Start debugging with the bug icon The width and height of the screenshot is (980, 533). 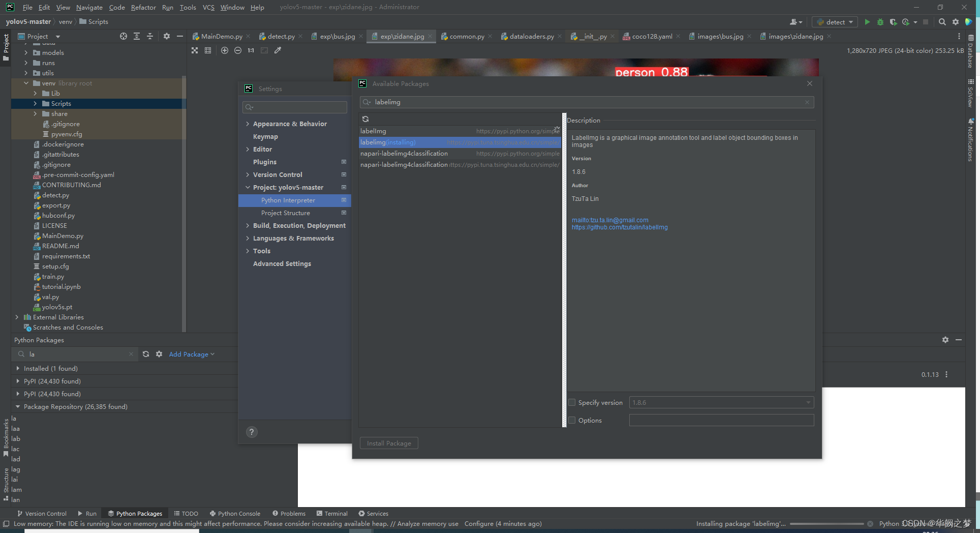click(880, 22)
